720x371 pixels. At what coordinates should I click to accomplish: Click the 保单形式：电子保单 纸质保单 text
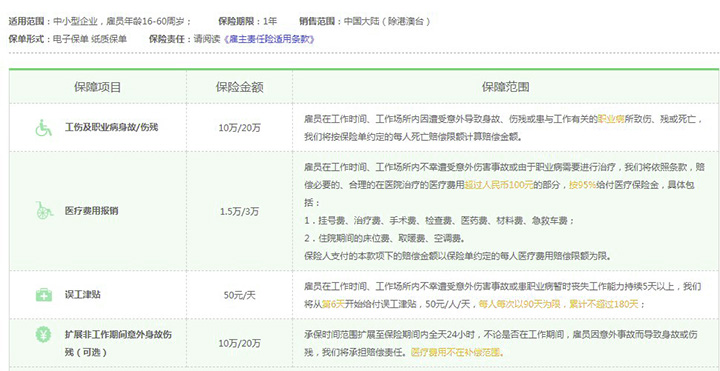pyautogui.click(x=68, y=39)
